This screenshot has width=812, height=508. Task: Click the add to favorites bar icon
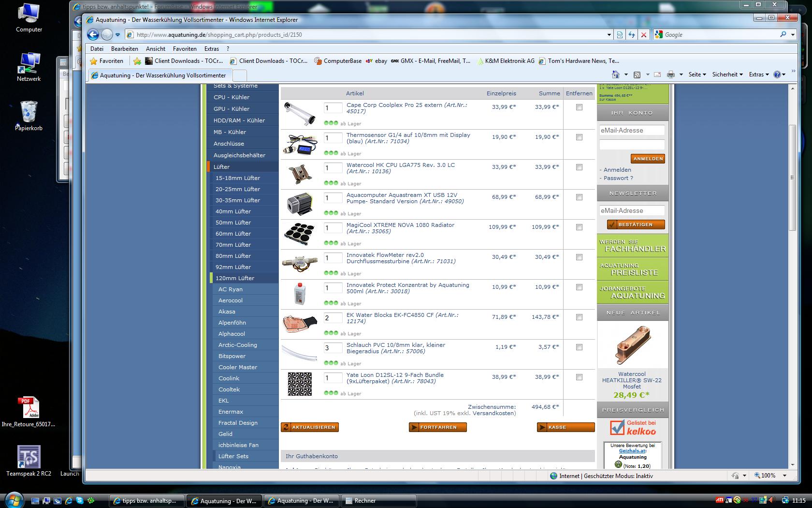pyautogui.click(x=137, y=61)
